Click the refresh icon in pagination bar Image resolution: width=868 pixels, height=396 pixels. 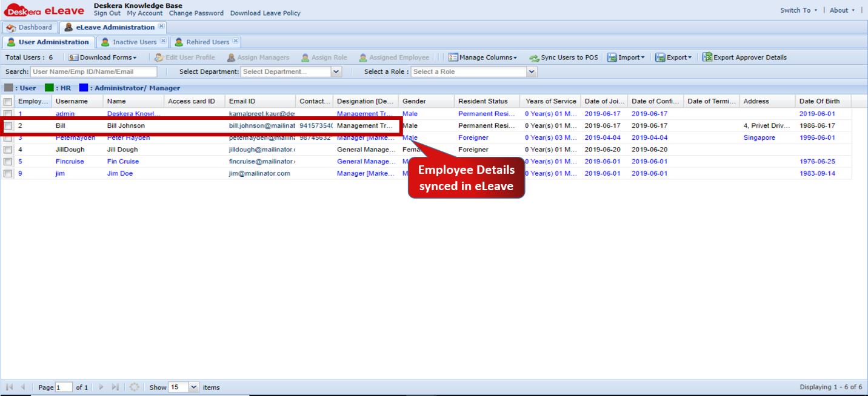pos(134,387)
